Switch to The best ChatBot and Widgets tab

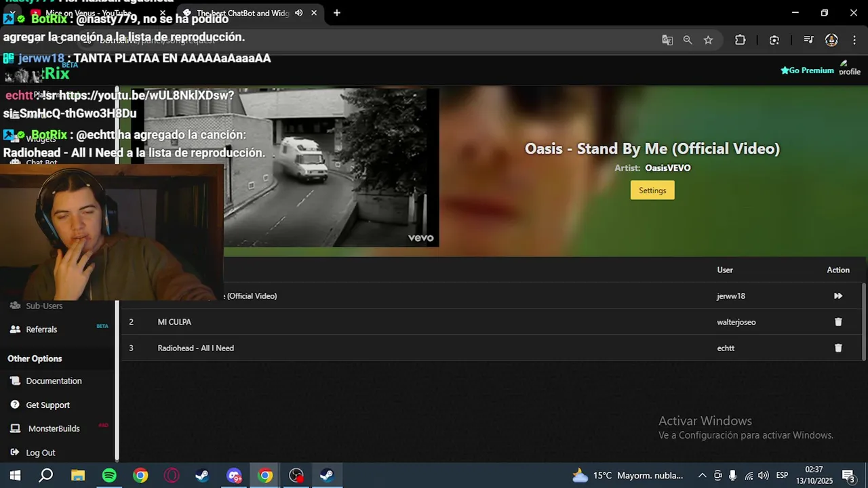pos(243,13)
